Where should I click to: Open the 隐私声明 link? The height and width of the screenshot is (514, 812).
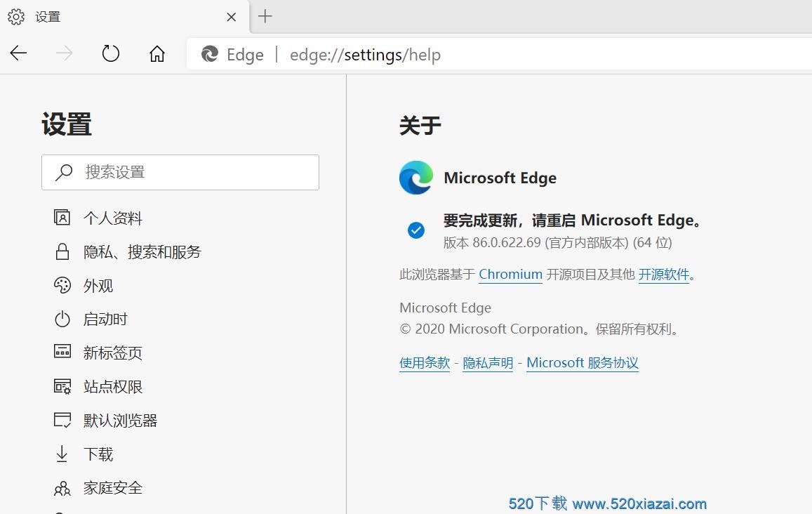click(x=488, y=363)
